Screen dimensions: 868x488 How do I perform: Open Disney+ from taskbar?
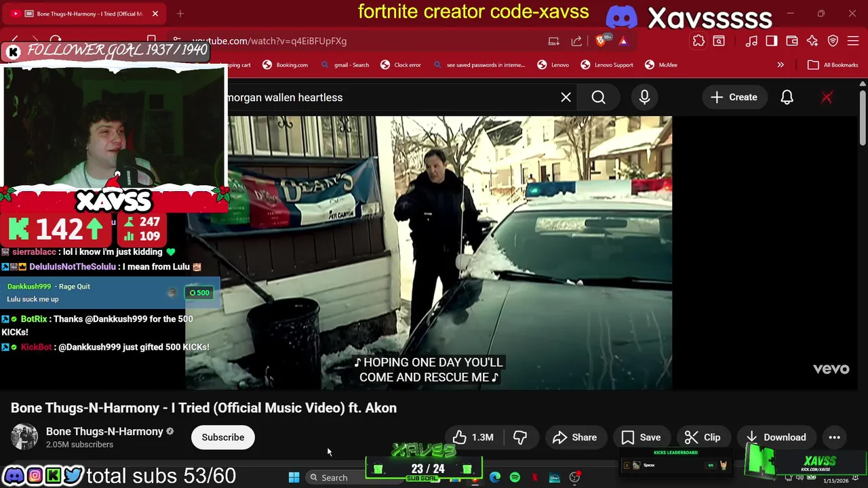click(555, 477)
